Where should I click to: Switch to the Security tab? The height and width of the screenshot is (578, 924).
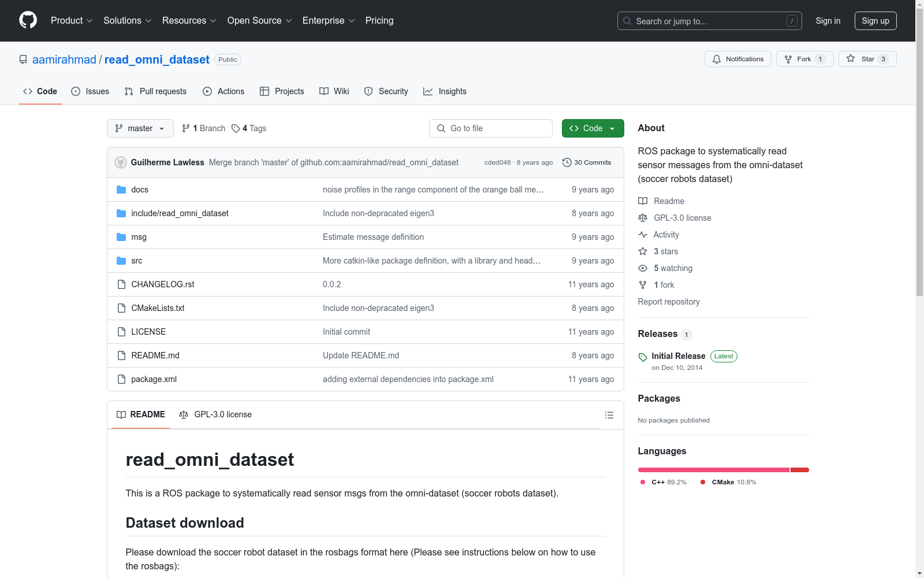[386, 91]
